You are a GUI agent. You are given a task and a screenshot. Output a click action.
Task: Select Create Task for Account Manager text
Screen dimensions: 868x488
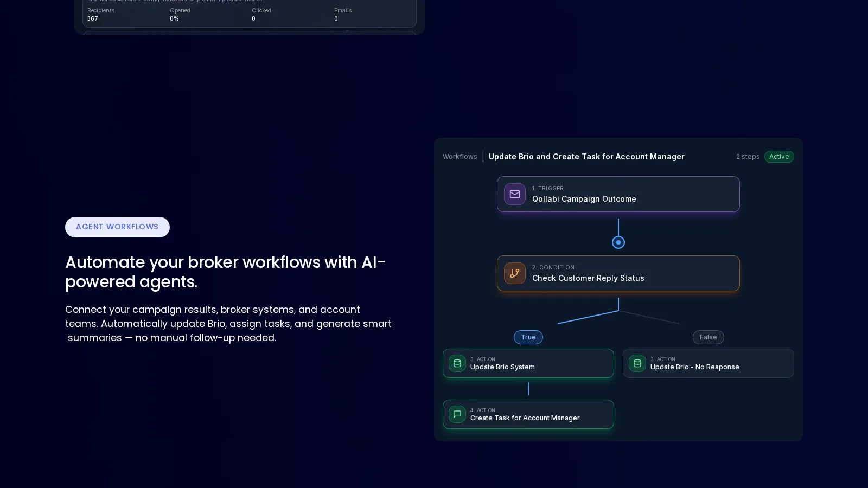(x=525, y=418)
